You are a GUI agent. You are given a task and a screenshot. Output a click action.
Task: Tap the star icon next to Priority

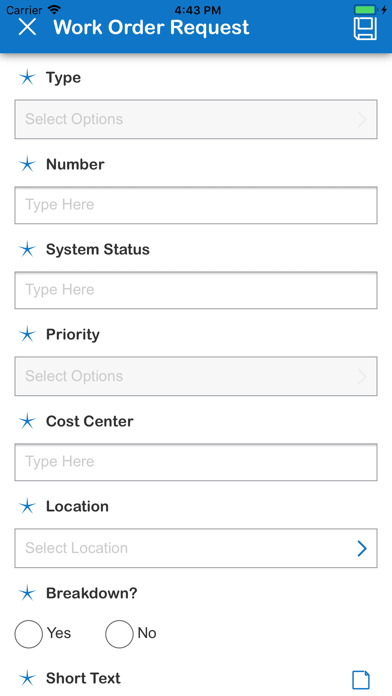(27, 334)
